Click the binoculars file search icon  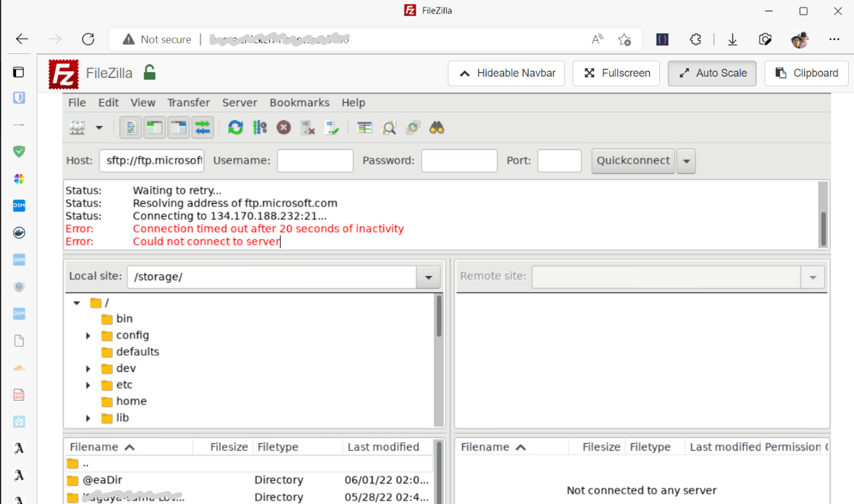(437, 127)
